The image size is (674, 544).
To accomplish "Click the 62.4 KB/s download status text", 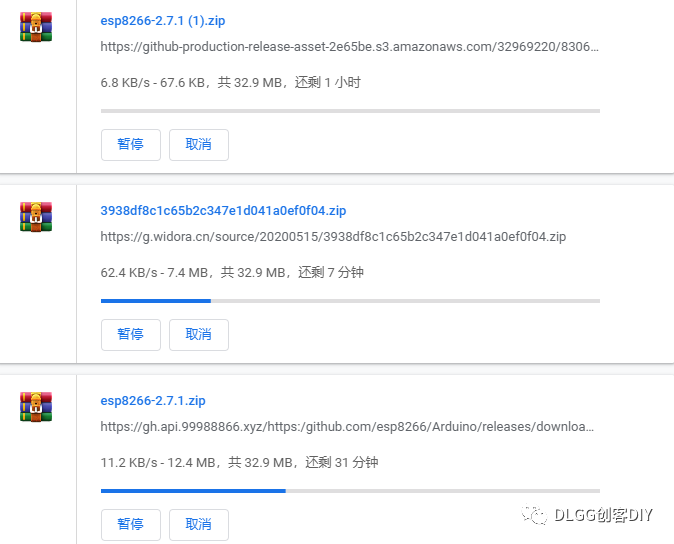I will pos(232,272).
